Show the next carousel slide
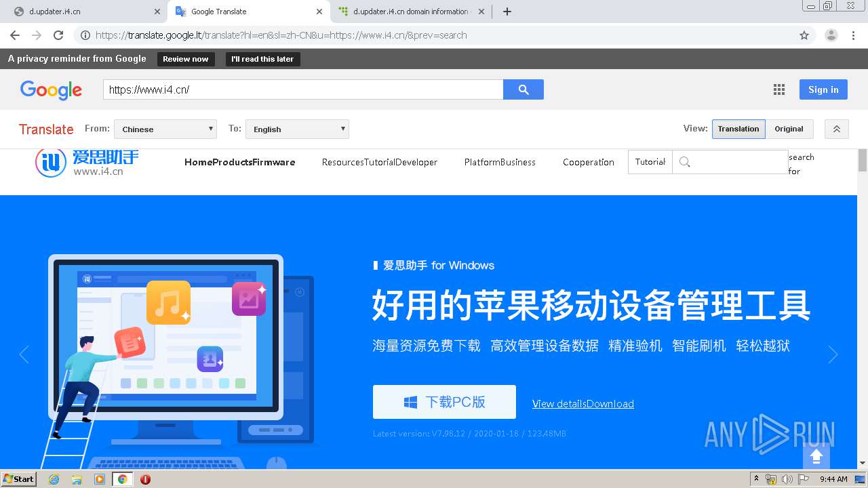Screen dimensions: 868x488 [x=833, y=354]
